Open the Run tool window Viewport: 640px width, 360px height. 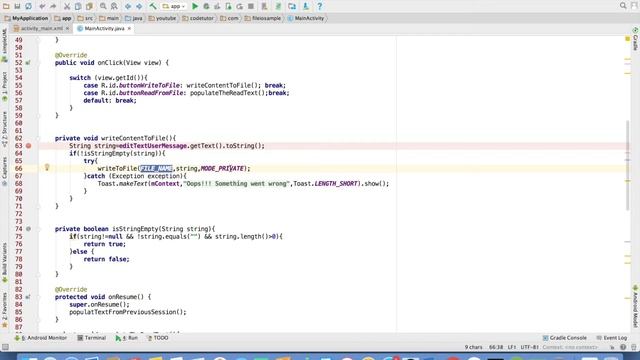(127, 338)
